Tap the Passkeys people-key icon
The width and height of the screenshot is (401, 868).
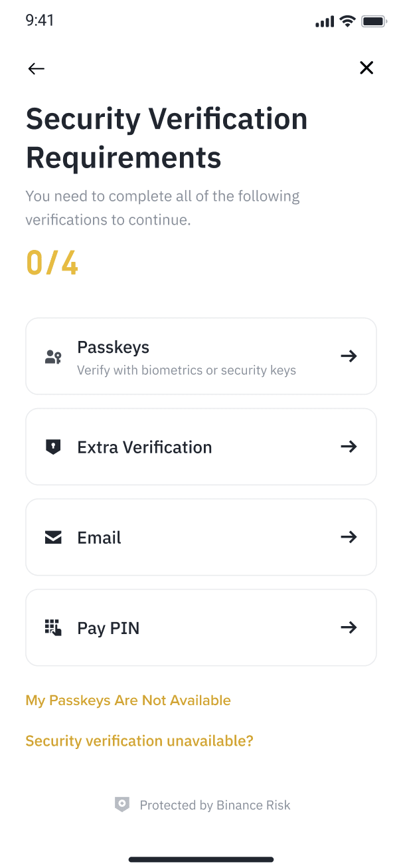[x=53, y=357]
